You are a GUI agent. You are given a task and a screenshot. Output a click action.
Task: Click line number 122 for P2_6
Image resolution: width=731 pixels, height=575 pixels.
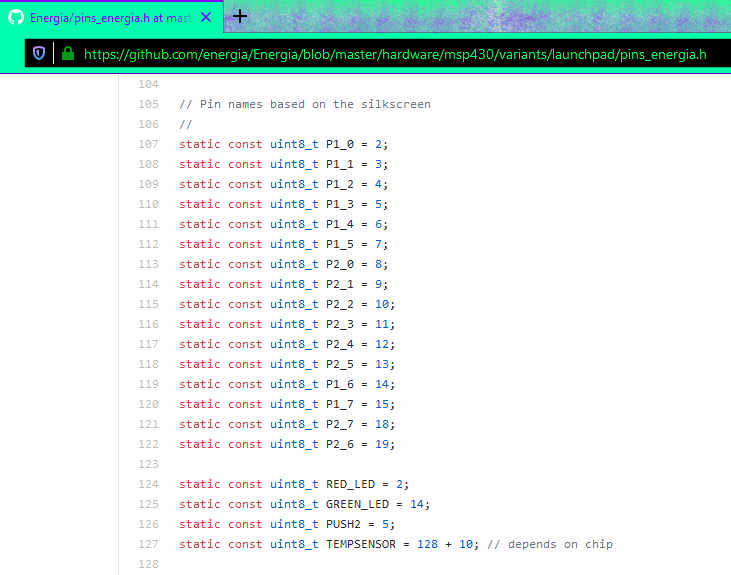tap(148, 444)
